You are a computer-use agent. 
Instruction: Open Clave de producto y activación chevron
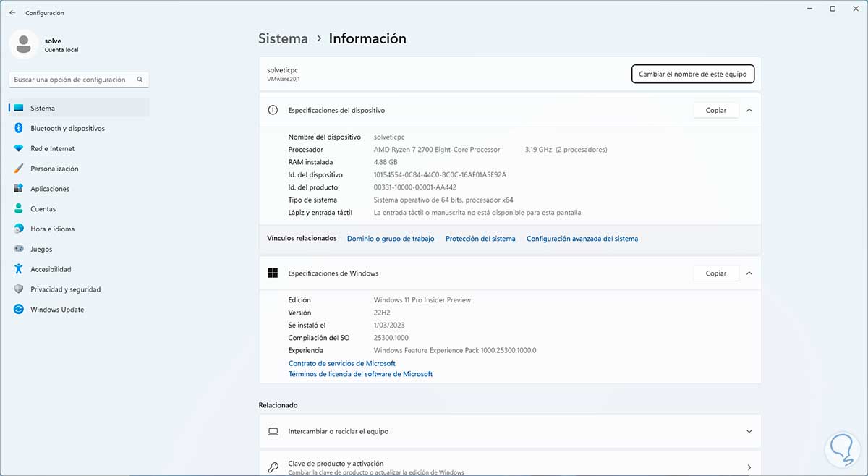coord(749,467)
